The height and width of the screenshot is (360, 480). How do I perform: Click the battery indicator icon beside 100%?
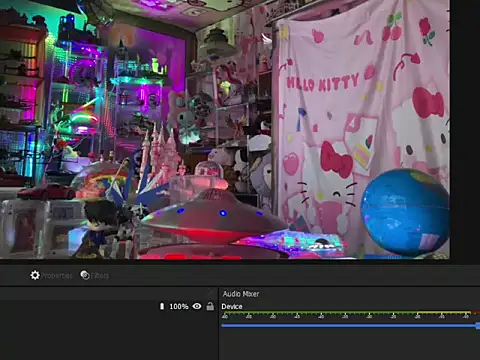click(162, 306)
